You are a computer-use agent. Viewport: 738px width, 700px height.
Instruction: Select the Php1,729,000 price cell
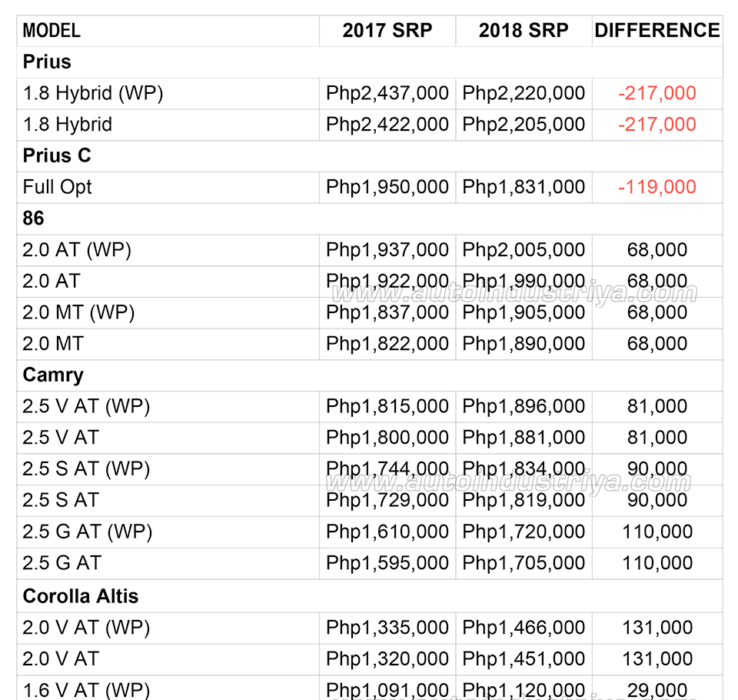(x=387, y=500)
